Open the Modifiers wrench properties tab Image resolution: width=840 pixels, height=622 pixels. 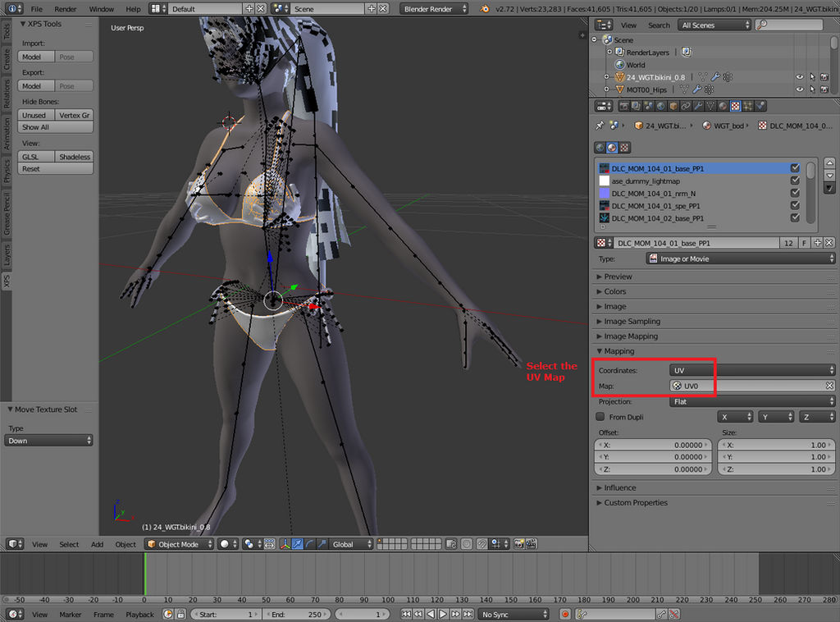pyautogui.click(x=698, y=106)
